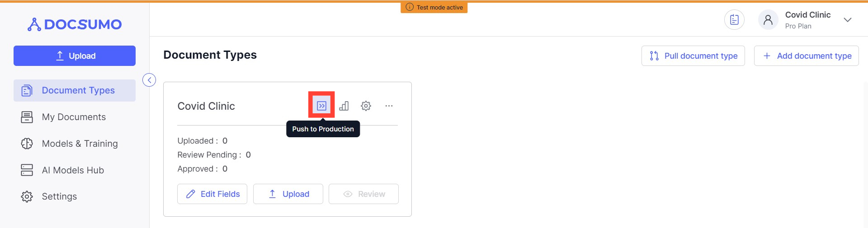Click Edit Fields on Covid Clinic card
Screen dimensions: 868x228
(212, 194)
